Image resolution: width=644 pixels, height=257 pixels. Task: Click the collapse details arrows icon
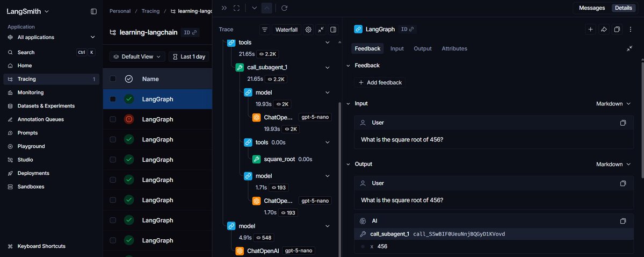point(629,48)
